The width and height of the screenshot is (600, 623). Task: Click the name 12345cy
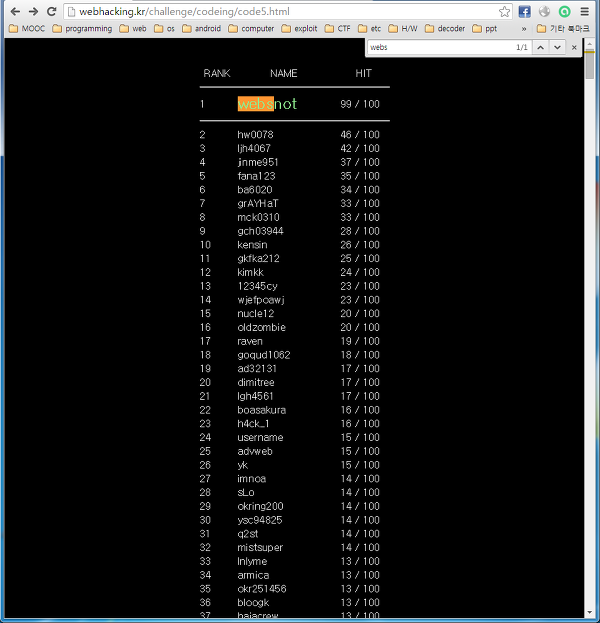(x=257, y=286)
